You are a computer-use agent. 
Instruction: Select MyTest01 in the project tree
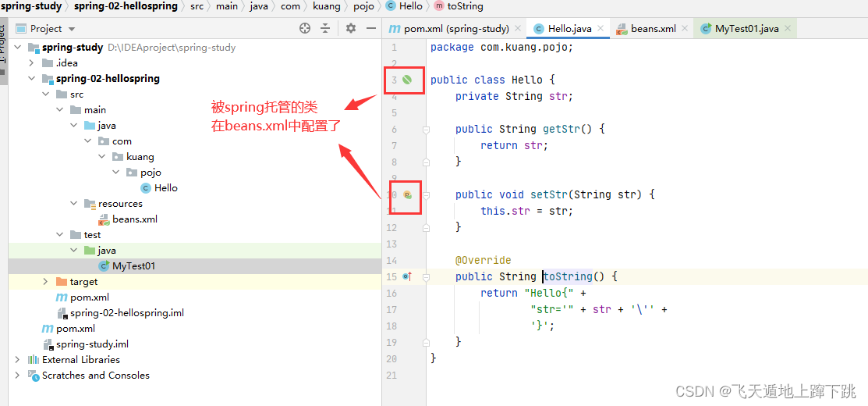point(127,266)
